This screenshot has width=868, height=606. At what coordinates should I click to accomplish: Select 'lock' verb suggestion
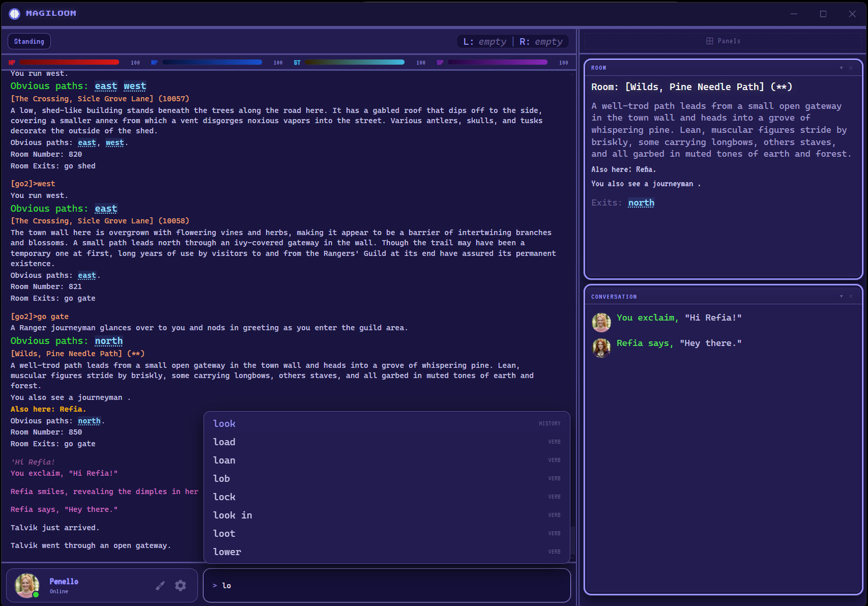coord(387,497)
